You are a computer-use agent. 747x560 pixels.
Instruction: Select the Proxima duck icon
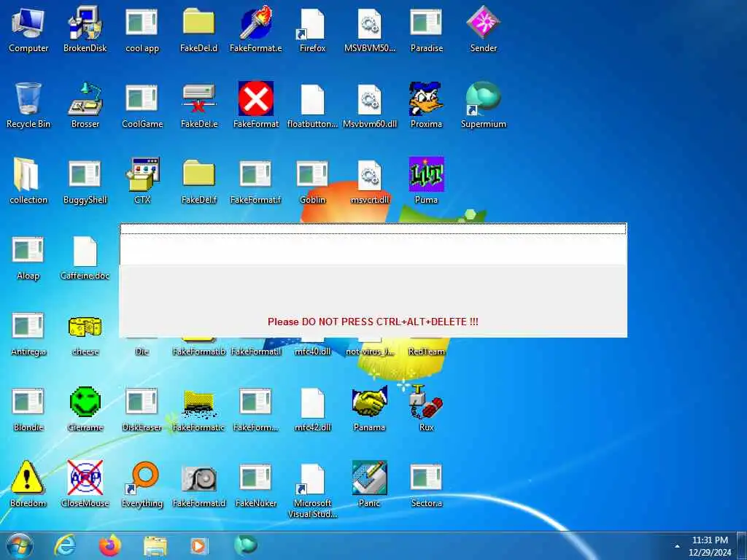426,98
